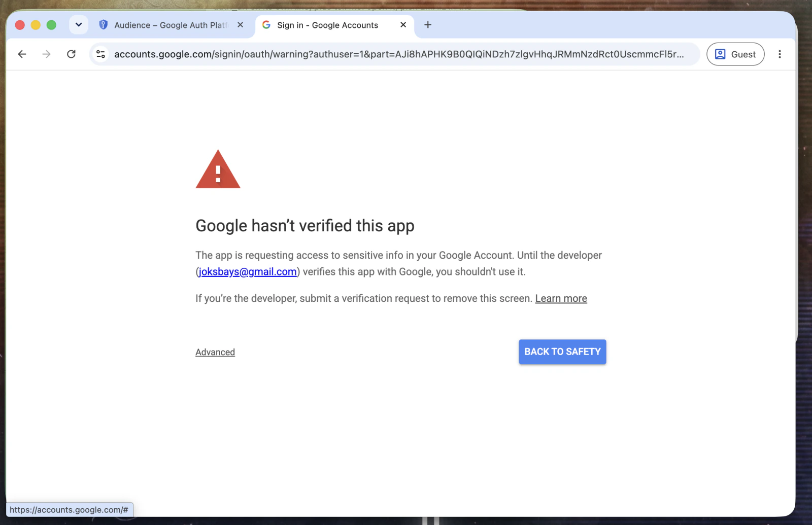Open the Guest profile button
Image resolution: width=812 pixels, height=525 pixels.
pyautogui.click(x=735, y=54)
